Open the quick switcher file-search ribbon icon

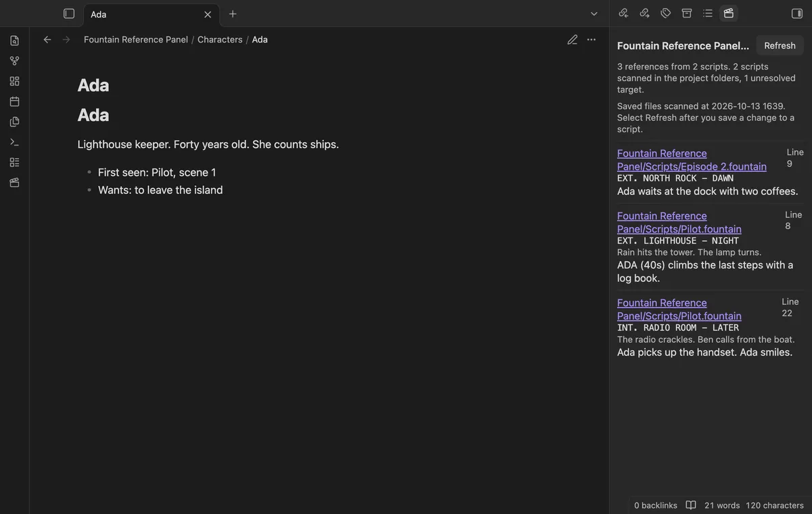[x=14, y=41]
